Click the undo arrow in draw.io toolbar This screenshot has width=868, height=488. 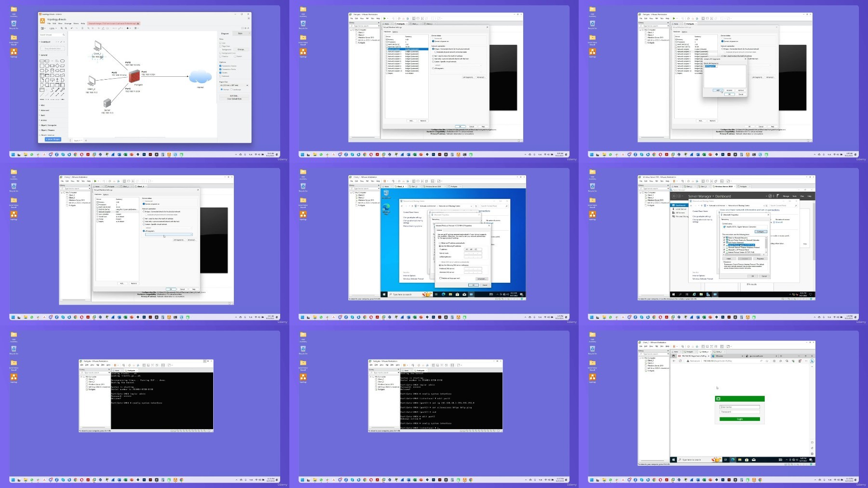(x=72, y=28)
